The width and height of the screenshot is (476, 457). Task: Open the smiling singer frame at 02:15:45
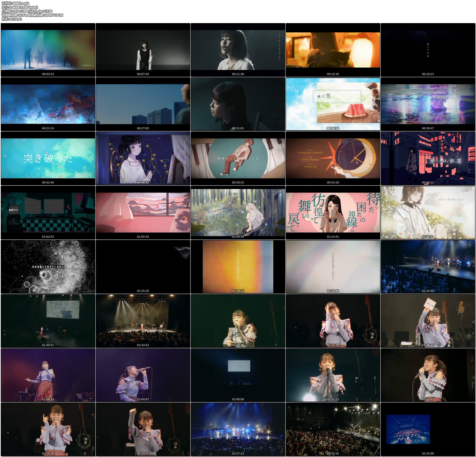point(428,375)
